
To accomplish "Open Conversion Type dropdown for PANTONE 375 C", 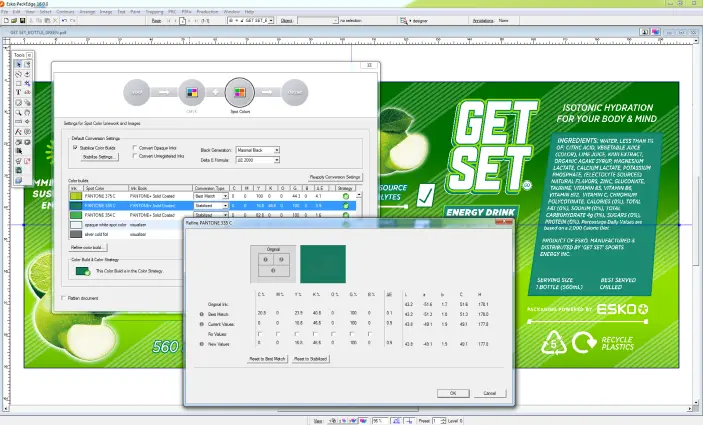I will 211,196.
